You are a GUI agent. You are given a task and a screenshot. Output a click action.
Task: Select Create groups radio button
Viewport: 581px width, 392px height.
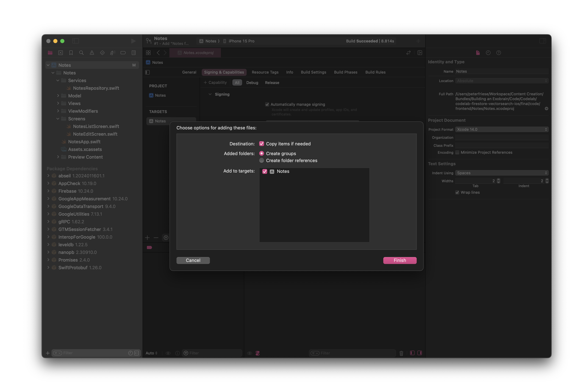(261, 153)
